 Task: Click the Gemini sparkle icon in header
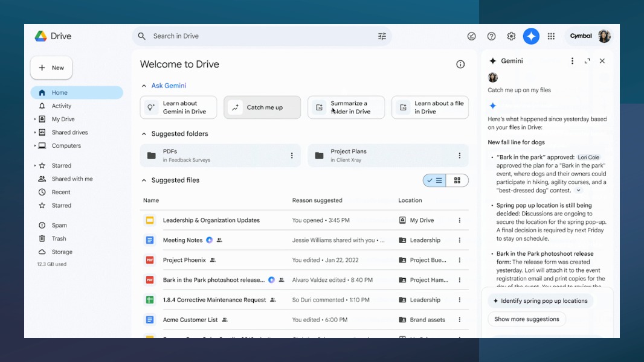pos(531,36)
